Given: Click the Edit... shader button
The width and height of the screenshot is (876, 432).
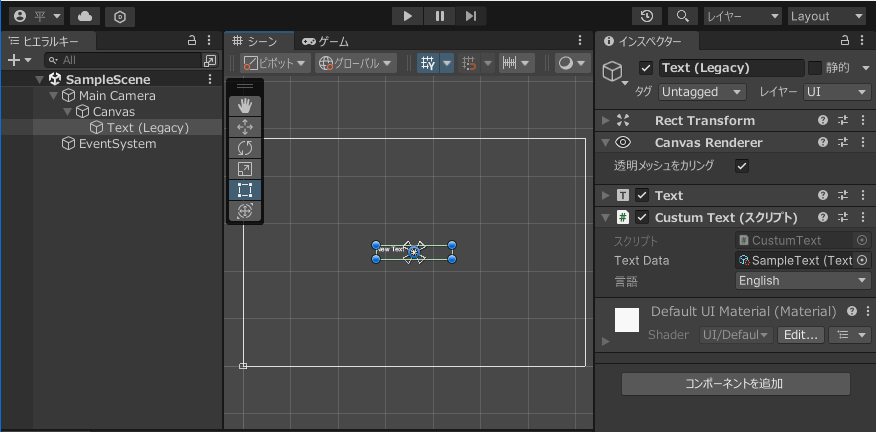Looking at the screenshot, I should click(801, 335).
